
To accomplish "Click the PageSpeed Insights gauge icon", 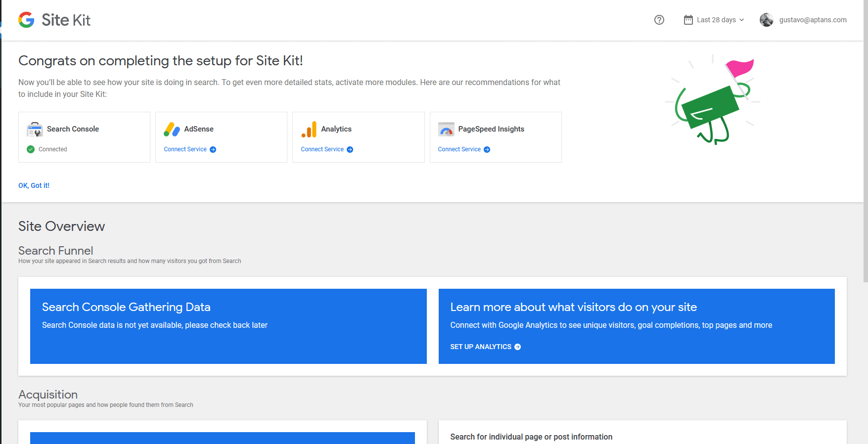I will 446,130.
